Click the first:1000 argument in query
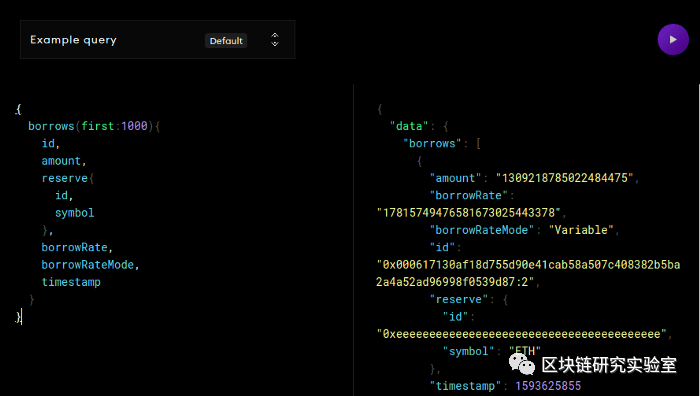This screenshot has height=396, width=700. (114, 126)
